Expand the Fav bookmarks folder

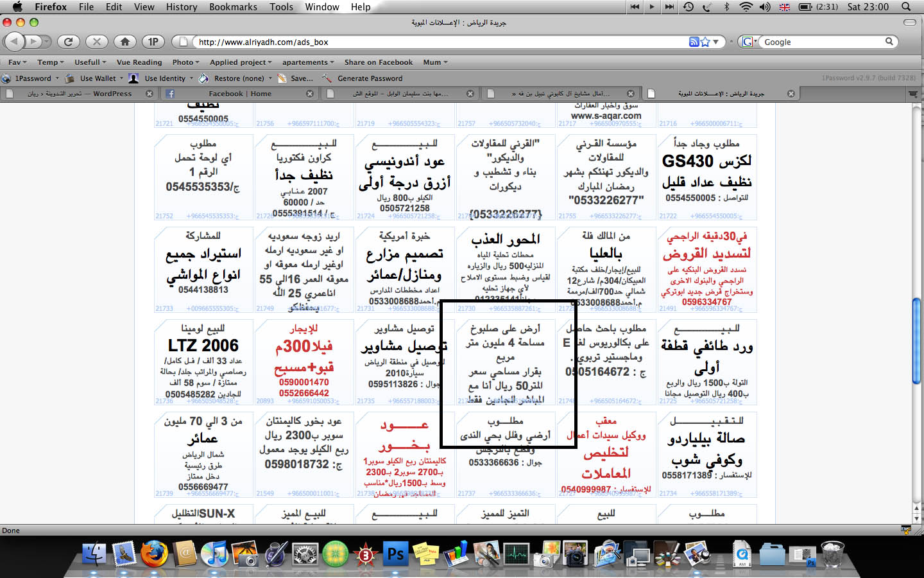point(17,62)
